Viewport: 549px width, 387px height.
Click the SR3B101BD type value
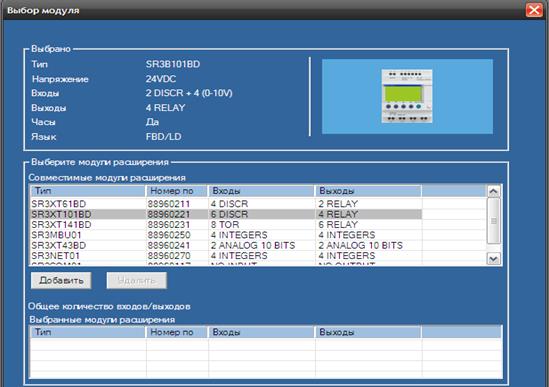click(173, 64)
